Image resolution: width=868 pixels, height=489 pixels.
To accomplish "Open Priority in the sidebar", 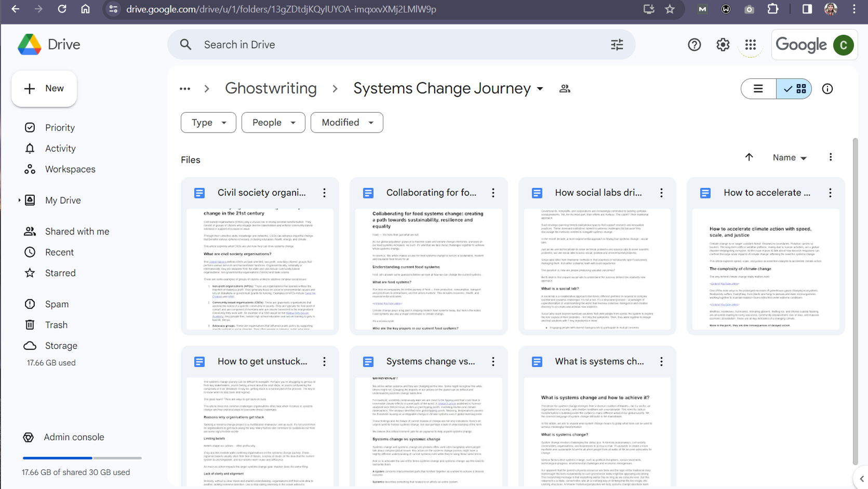I will (x=60, y=128).
